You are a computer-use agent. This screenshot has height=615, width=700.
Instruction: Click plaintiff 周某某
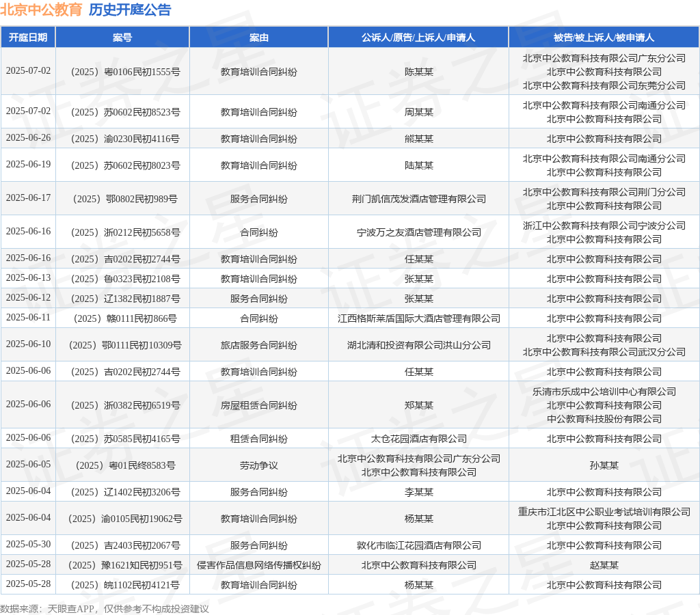click(x=419, y=112)
